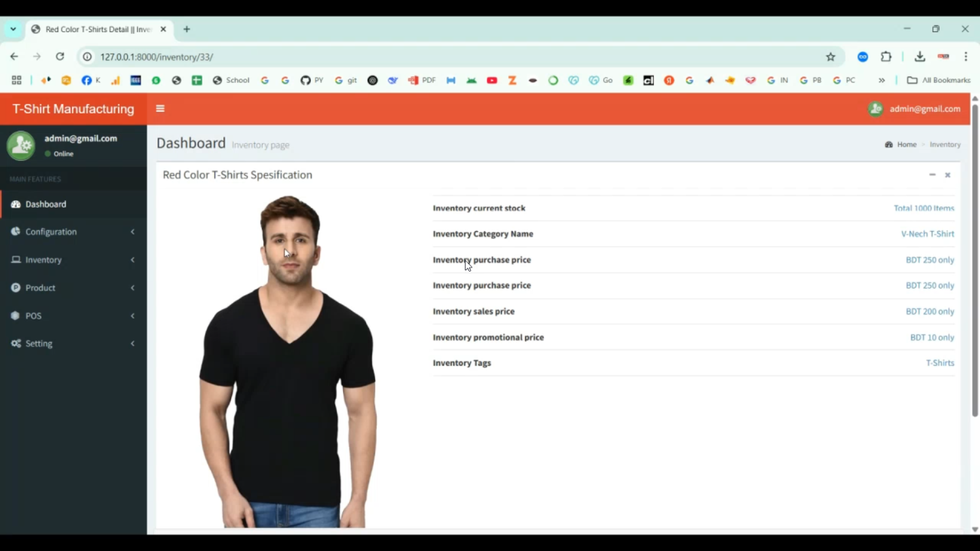Click the Inventory breadcrumb item
Screen dimensions: 980x551
(x=945, y=144)
